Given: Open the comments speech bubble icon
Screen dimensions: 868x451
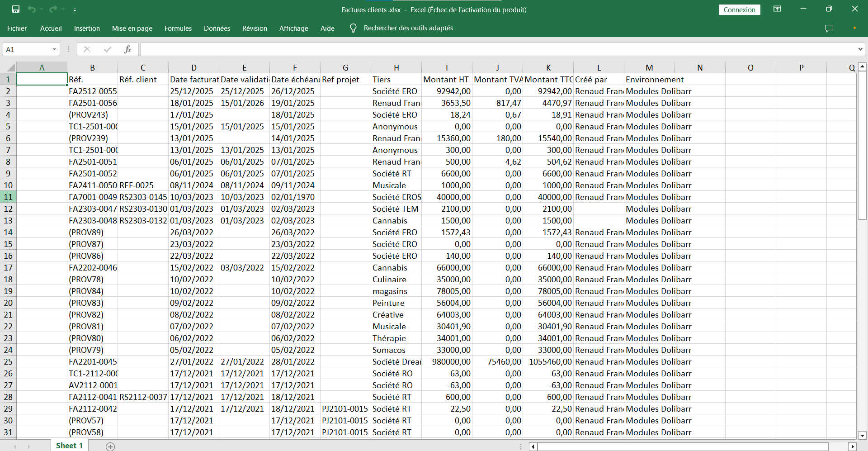Looking at the screenshot, I should click(829, 28).
